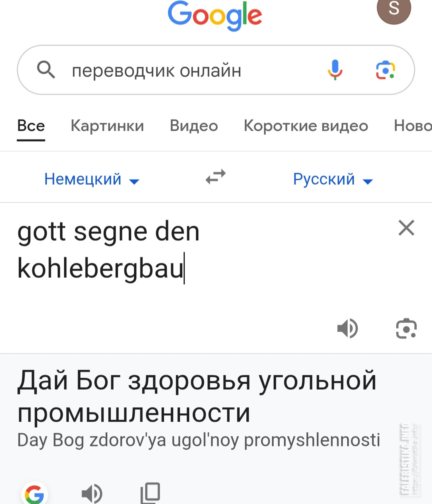
Task: Open the Русский target language dropdown
Action: coord(332,179)
